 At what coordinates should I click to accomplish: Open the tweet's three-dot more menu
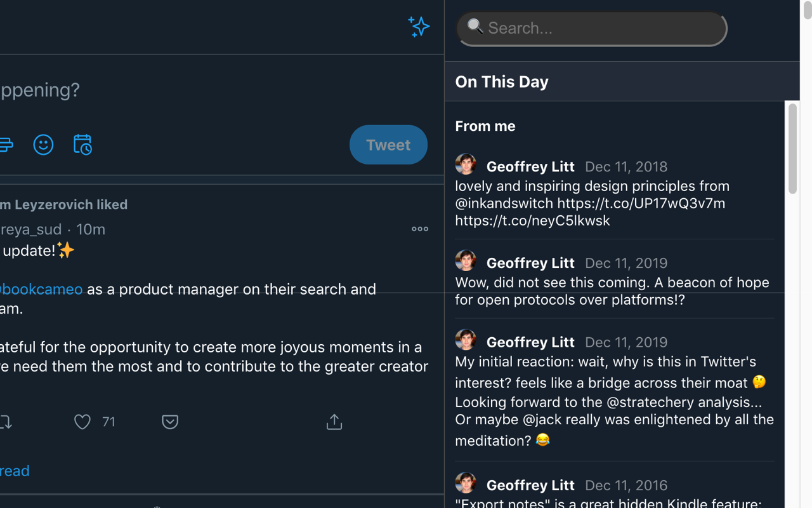[420, 229]
